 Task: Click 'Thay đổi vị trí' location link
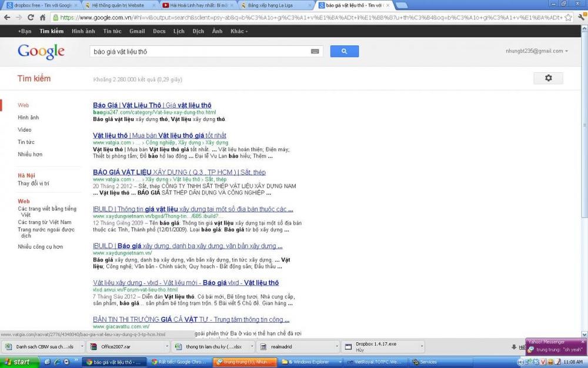34,183
